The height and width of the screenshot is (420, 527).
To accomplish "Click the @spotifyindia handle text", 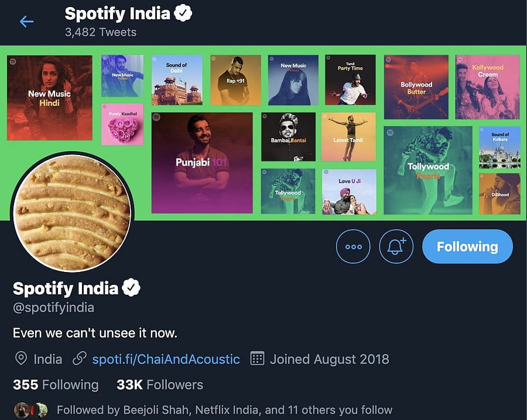I will click(x=53, y=307).
